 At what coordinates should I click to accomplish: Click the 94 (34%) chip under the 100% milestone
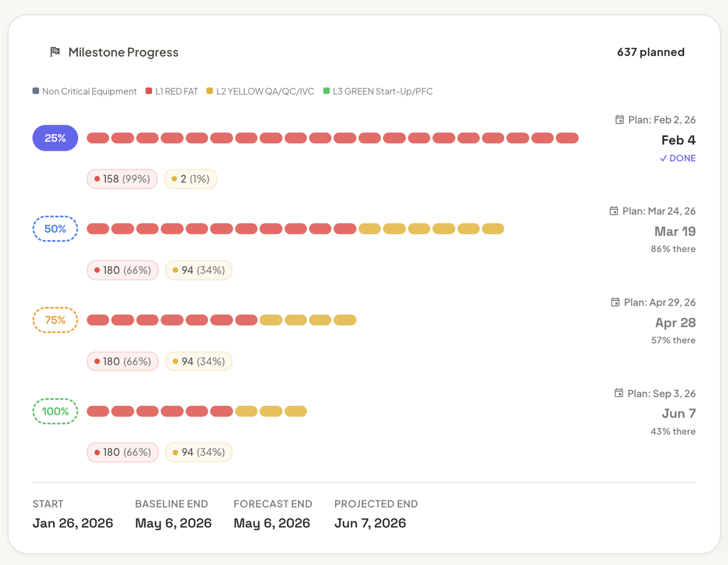click(199, 452)
